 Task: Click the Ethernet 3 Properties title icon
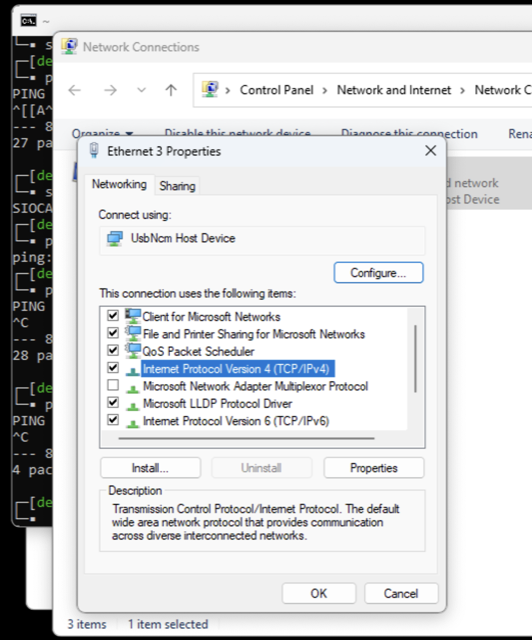(x=94, y=150)
